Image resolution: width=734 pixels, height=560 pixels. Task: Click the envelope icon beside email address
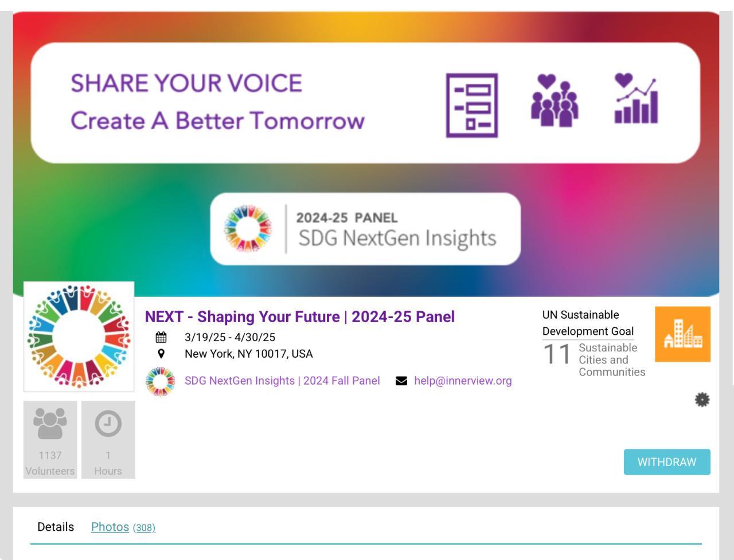click(x=401, y=381)
